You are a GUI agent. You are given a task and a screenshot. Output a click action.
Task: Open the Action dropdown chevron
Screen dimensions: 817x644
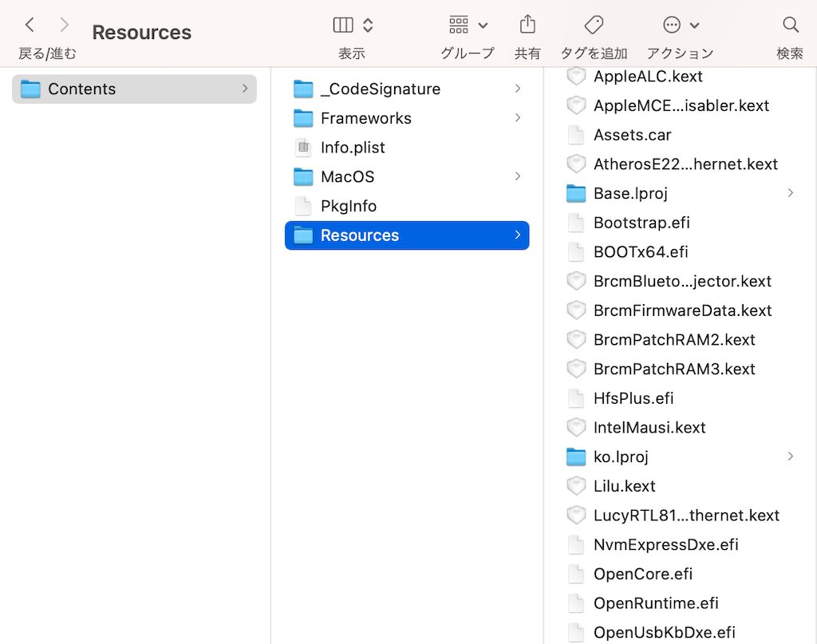click(x=695, y=25)
